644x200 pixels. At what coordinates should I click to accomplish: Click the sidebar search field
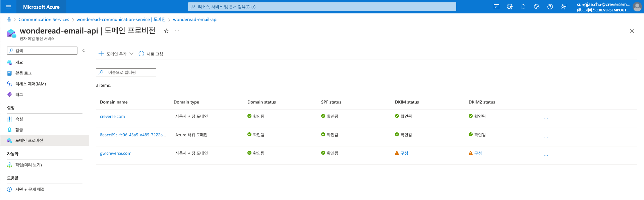[42, 51]
